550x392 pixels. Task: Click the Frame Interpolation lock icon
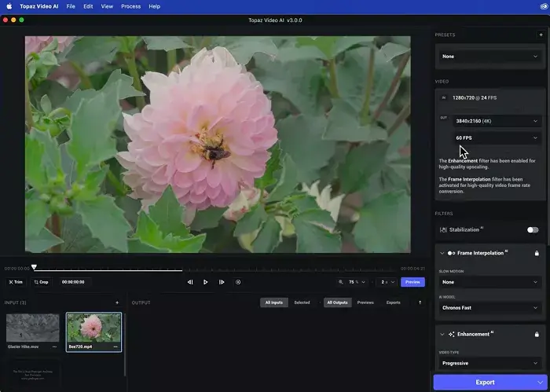[x=537, y=253]
